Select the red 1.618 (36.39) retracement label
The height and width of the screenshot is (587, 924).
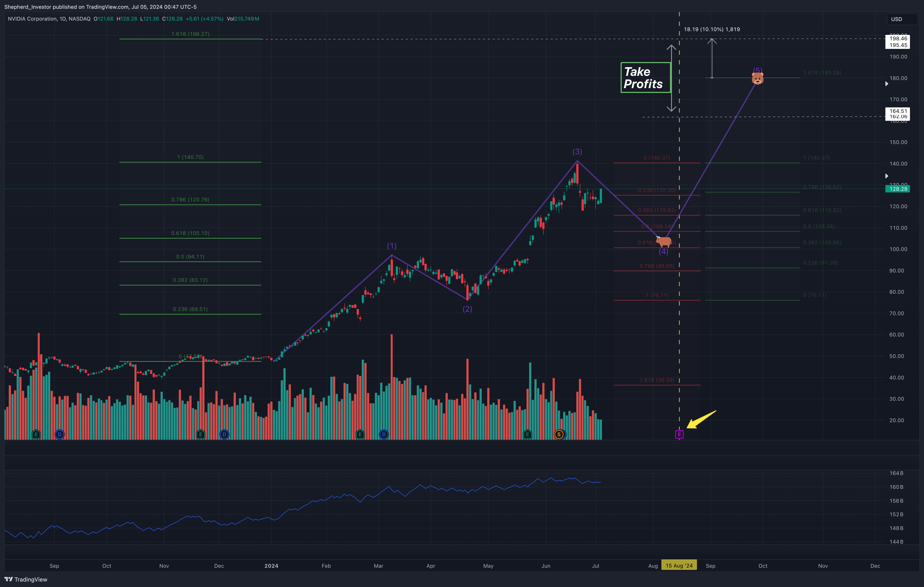(657, 380)
